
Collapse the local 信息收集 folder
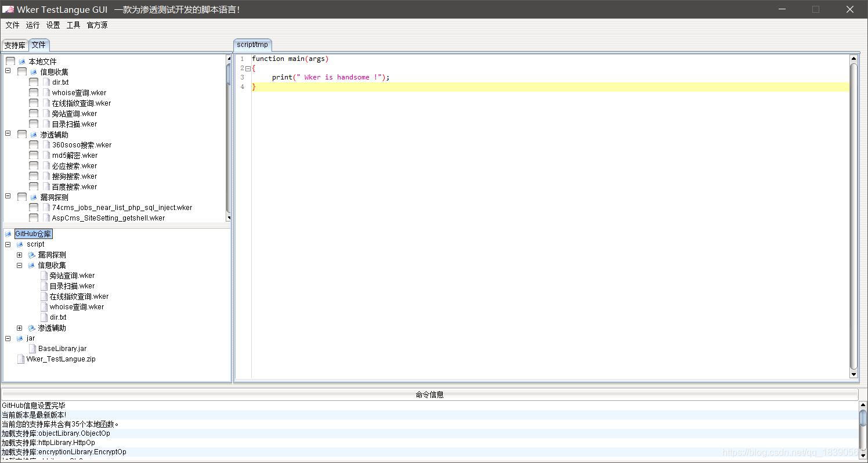[8, 71]
